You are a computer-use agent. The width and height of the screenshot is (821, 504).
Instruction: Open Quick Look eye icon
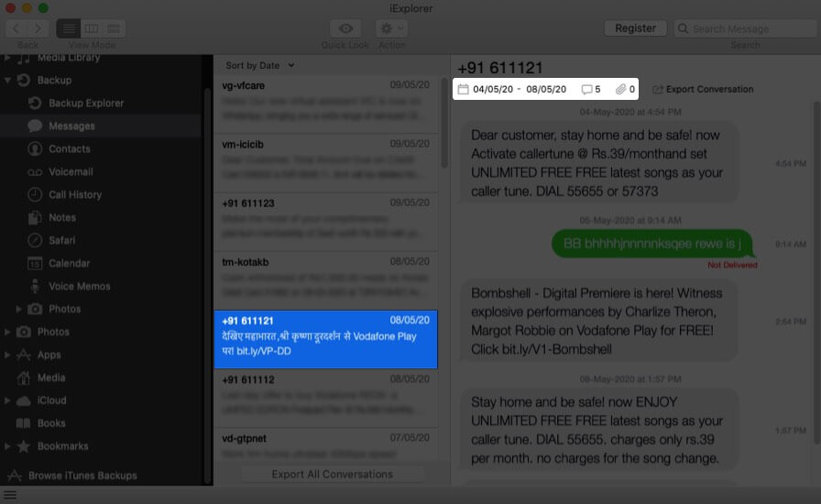(345, 28)
